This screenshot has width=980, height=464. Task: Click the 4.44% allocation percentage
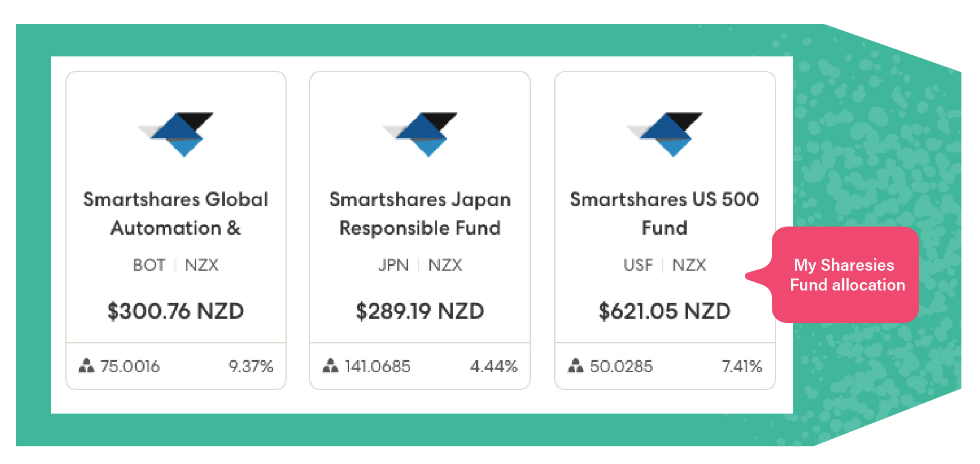tap(495, 366)
